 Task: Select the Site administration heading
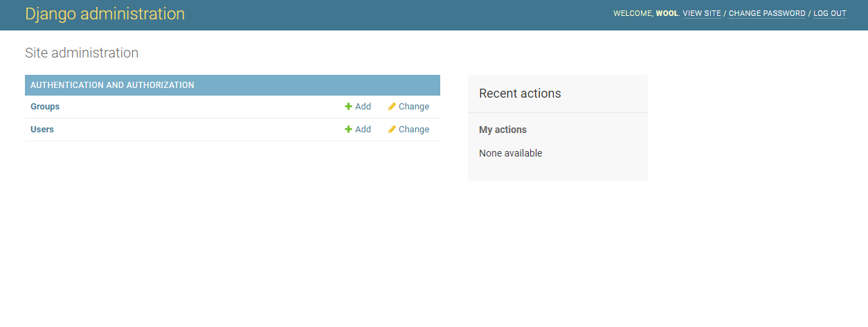click(82, 53)
